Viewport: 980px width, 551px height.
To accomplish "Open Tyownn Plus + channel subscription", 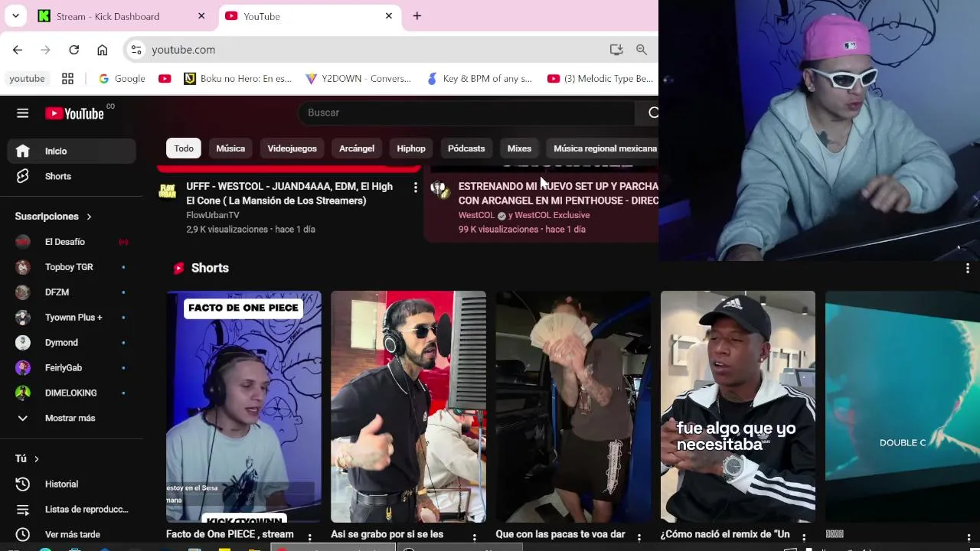I will tap(72, 318).
